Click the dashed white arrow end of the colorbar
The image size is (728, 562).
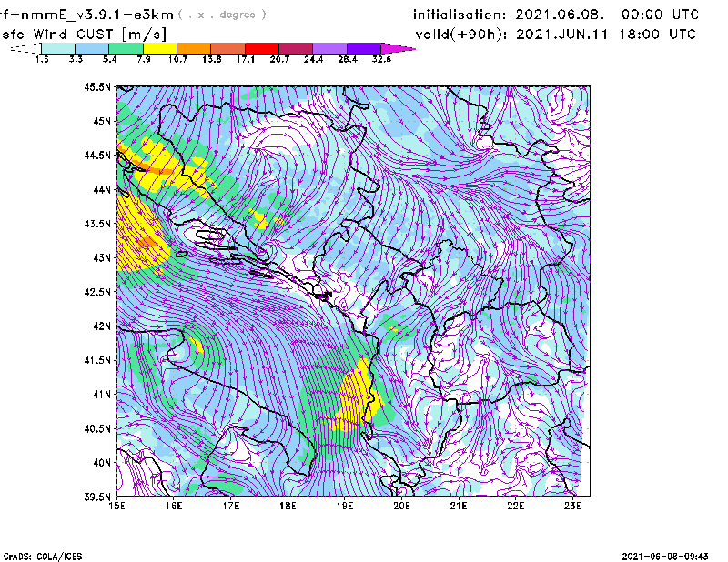click(x=25, y=48)
